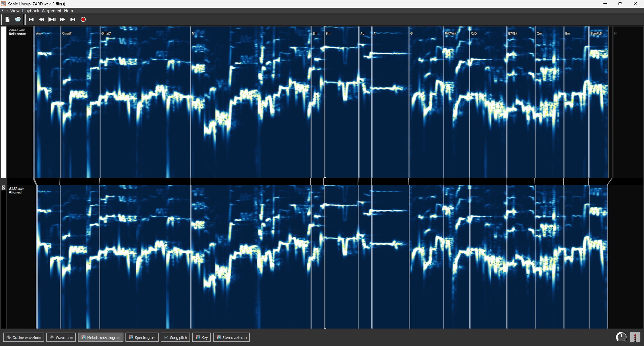The height and width of the screenshot is (346, 644).
Task: Click the Bm chord marker in ZARD.wav
Action: (328, 34)
